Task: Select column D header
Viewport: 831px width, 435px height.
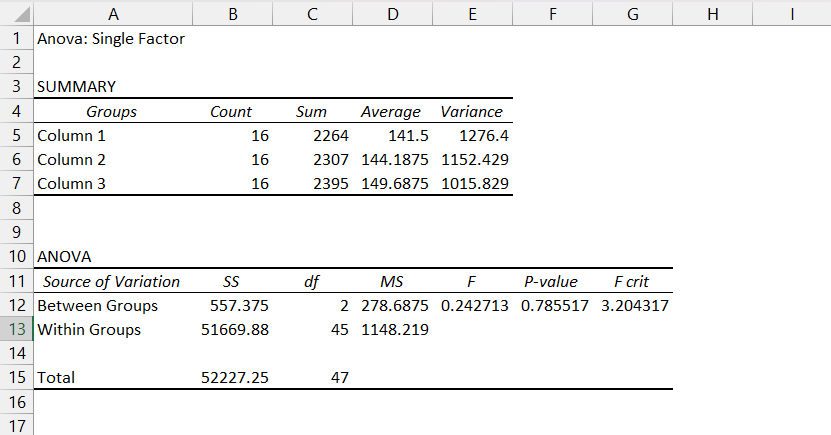Action: click(x=392, y=14)
